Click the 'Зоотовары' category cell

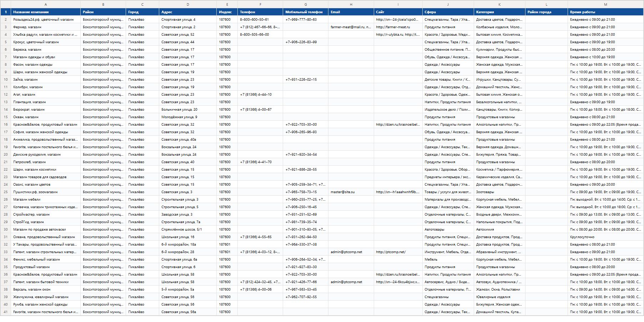[x=499, y=192]
